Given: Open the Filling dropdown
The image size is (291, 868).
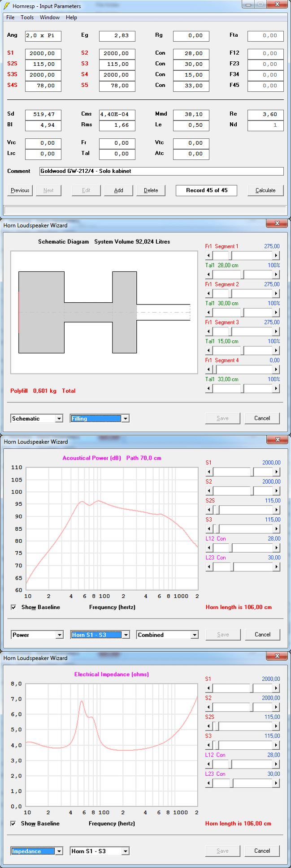Looking at the screenshot, I should coord(100,418).
